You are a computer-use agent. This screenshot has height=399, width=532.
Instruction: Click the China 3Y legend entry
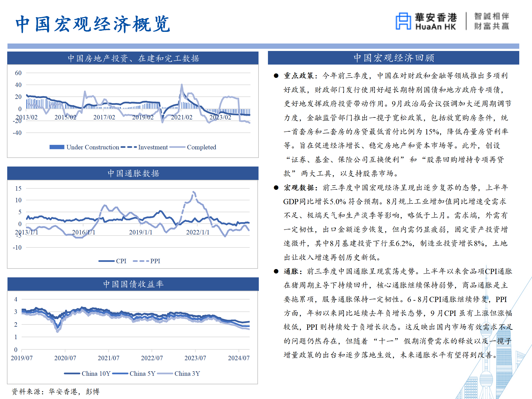click(178, 374)
